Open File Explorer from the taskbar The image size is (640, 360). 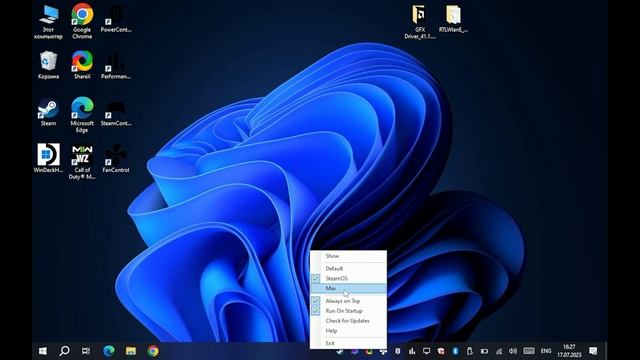(131, 351)
